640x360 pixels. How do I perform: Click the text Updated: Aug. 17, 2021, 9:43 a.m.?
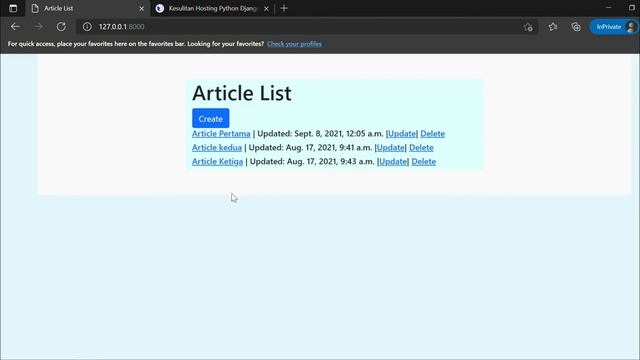[x=312, y=161]
